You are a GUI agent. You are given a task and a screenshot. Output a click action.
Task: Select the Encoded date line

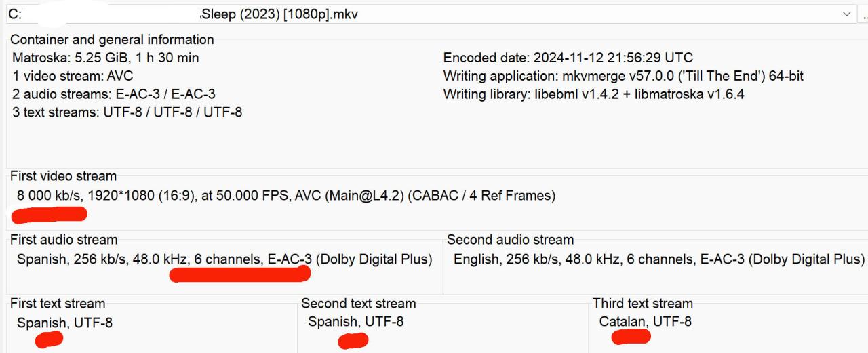tap(568, 58)
